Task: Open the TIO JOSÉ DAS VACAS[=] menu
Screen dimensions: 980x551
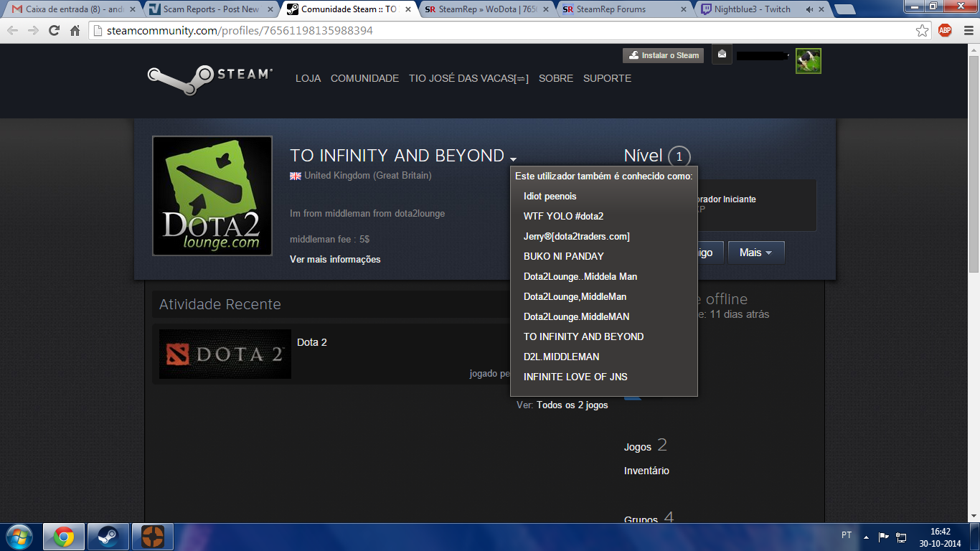Action: 468,78
